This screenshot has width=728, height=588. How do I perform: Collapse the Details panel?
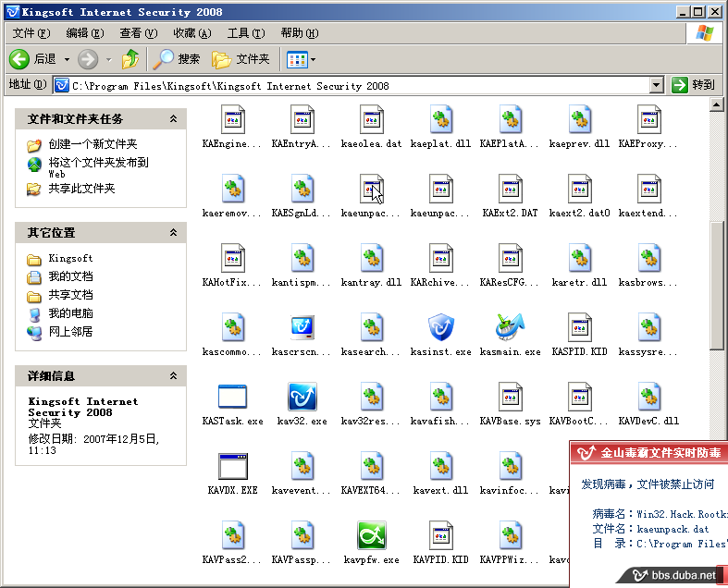tap(173, 376)
